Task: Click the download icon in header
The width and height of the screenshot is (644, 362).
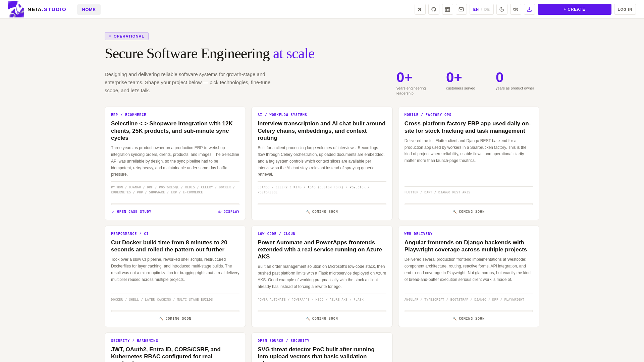Action: pos(529,9)
